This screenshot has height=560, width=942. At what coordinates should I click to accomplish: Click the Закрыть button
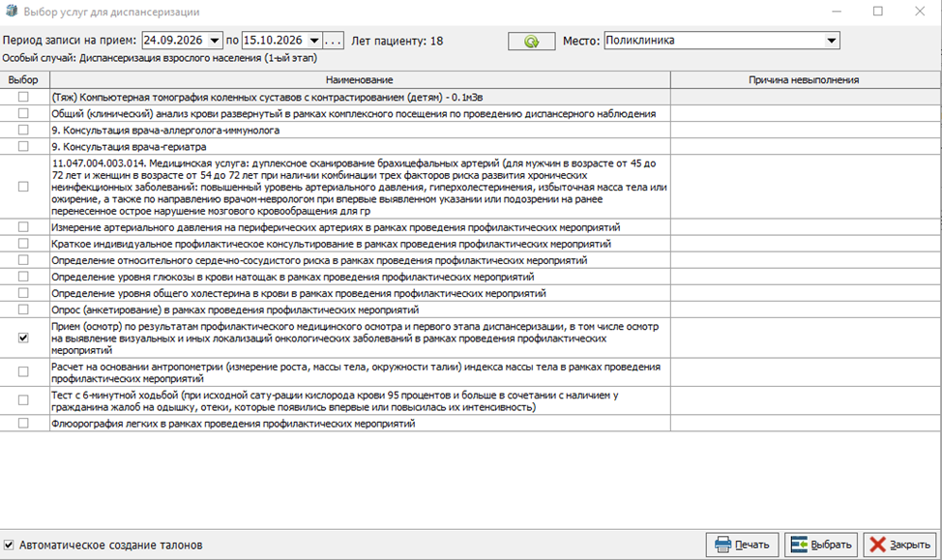pos(900,545)
